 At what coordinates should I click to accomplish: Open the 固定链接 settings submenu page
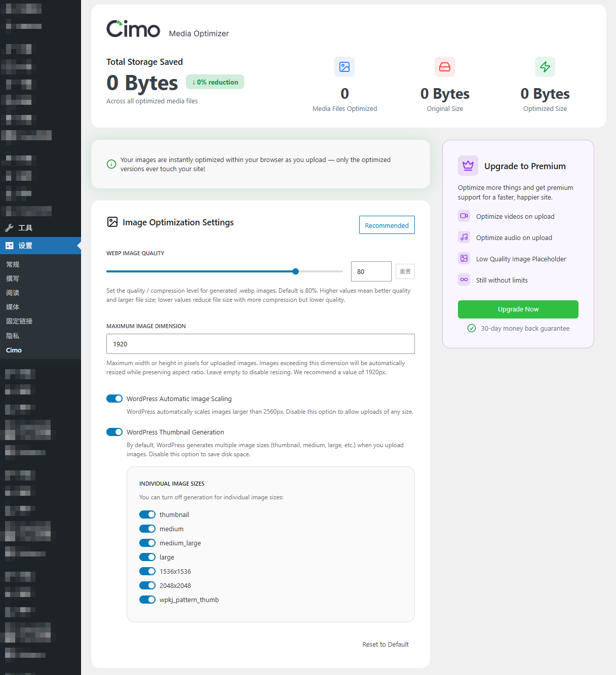19,322
